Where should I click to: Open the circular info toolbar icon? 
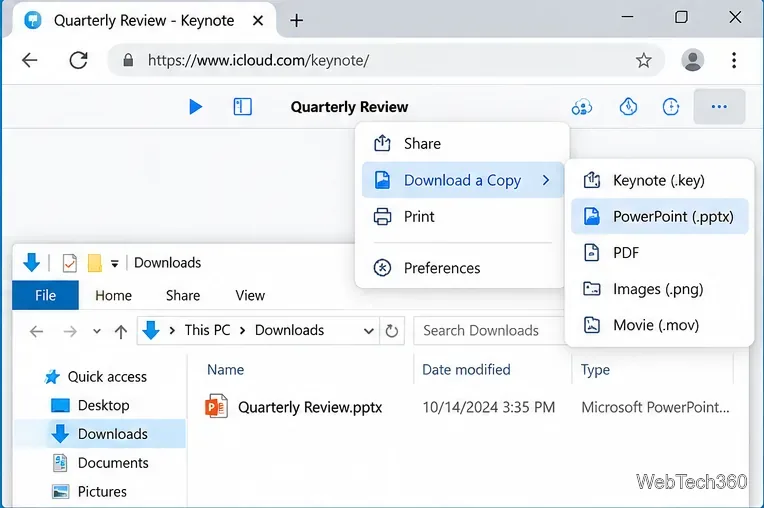click(671, 107)
